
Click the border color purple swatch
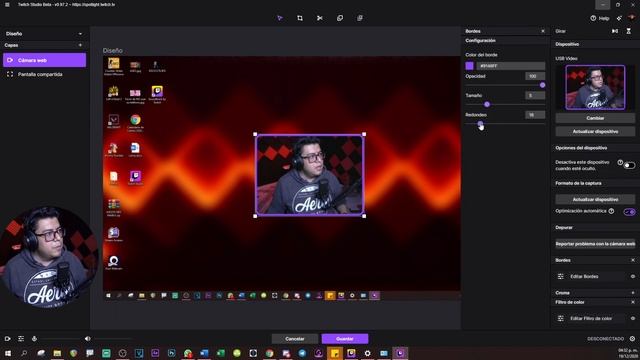[x=469, y=66]
